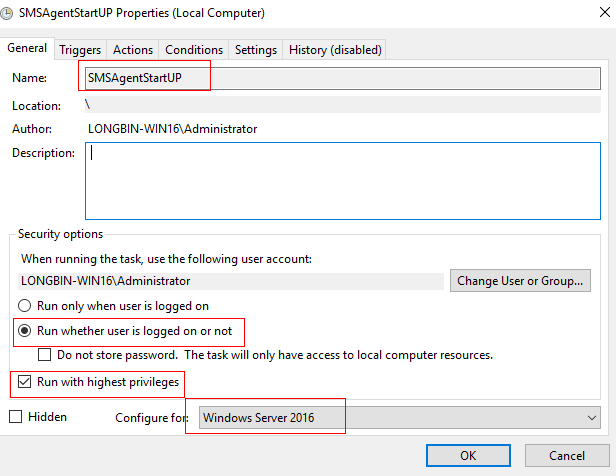View the History (disabled) tab
The width and height of the screenshot is (616, 476).
[335, 50]
